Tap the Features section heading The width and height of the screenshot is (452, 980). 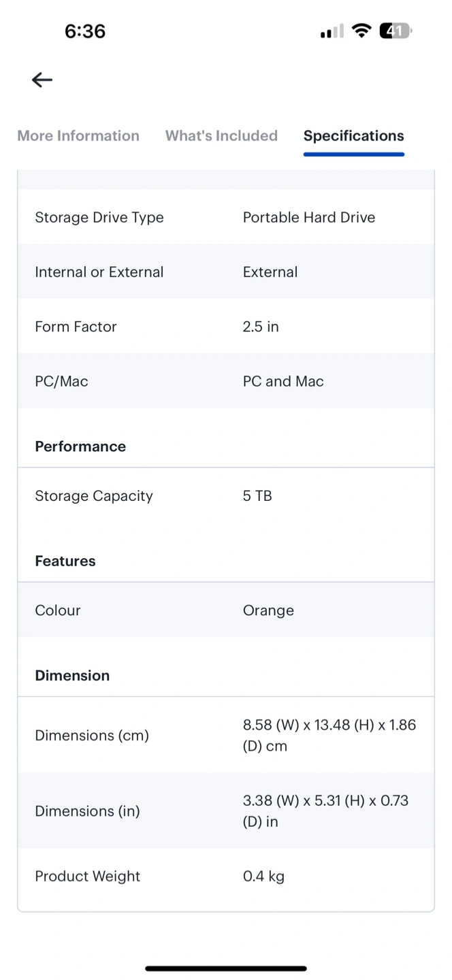click(x=65, y=561)
